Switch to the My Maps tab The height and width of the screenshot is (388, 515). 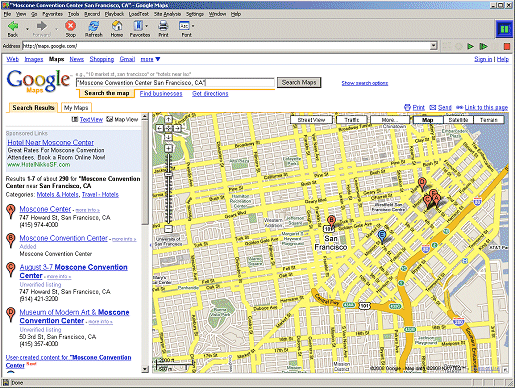(76, 108)
